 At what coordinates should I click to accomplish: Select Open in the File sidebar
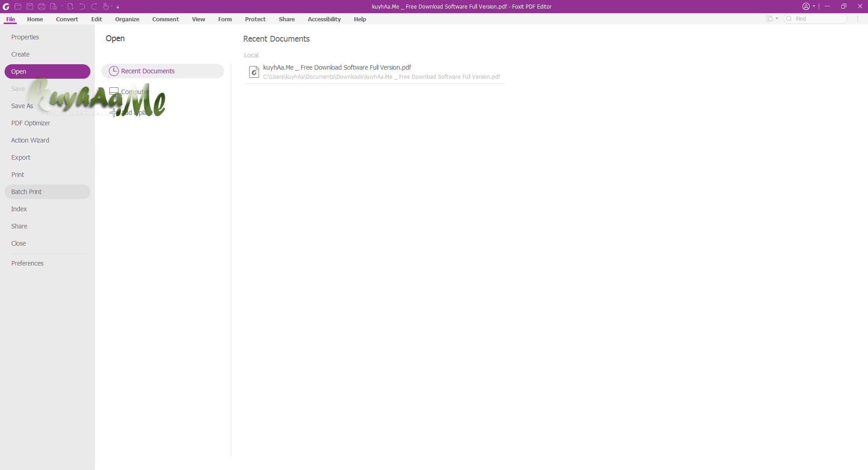coord(47,71)
